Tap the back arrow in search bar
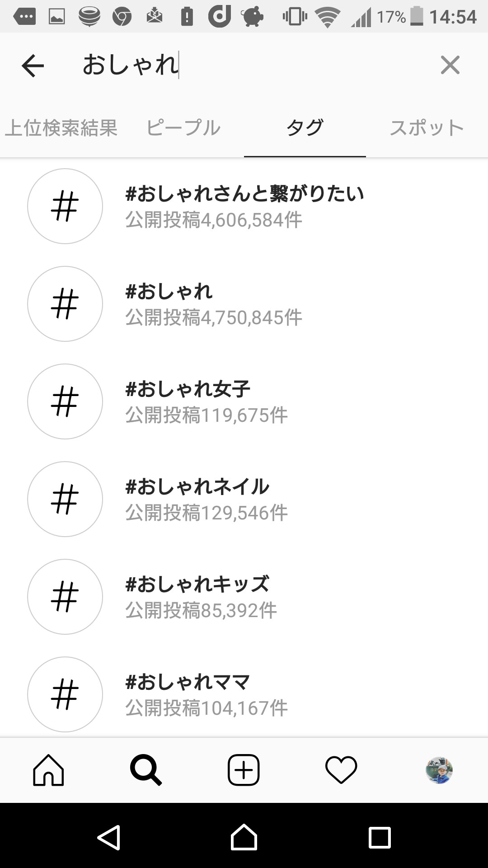 [33, 66]
